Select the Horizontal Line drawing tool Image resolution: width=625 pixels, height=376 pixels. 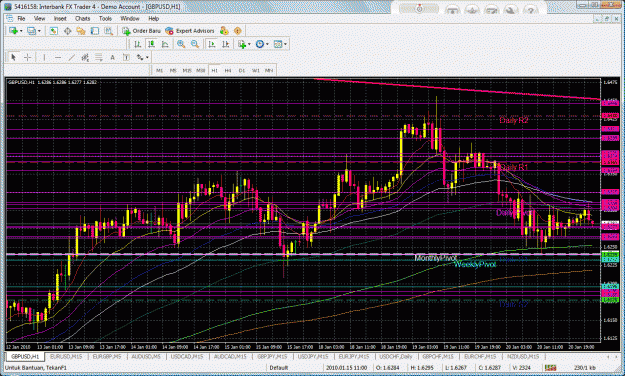(58, 57)
